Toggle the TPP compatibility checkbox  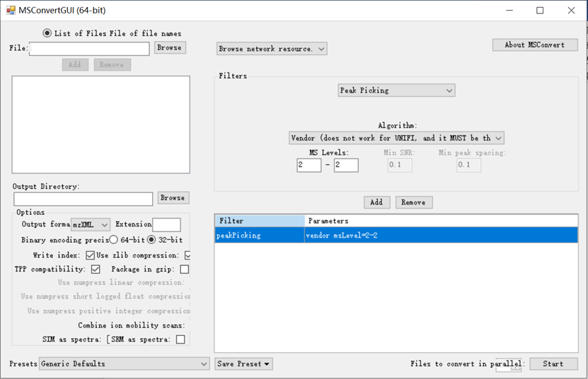pyautogui.click(x=96, y=269)
